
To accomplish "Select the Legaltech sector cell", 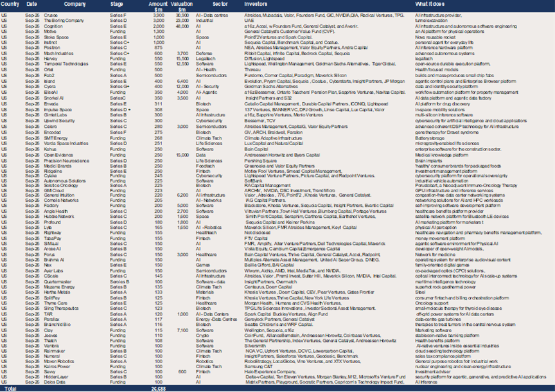I will (x=206, y=58).
